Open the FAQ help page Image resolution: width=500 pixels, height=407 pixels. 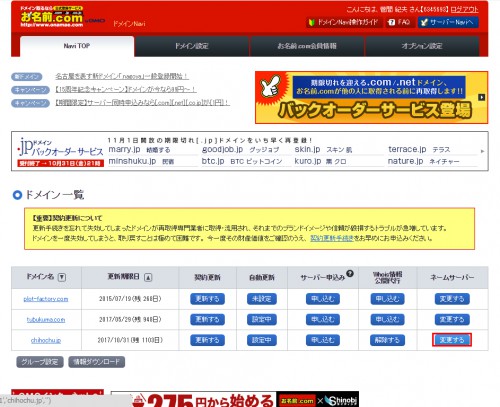click(x=399, y=22)
